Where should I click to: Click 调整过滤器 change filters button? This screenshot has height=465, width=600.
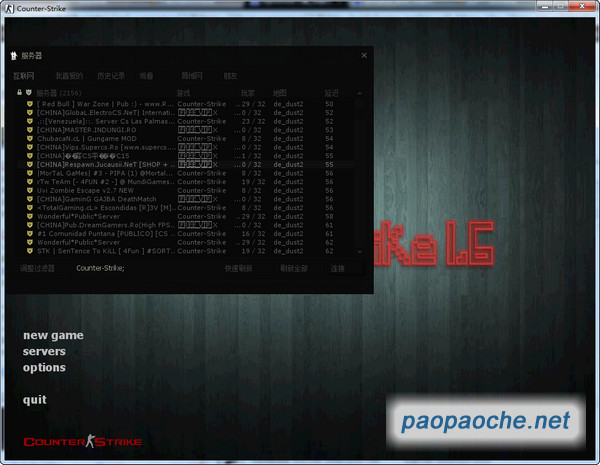(x=37, y=268)
